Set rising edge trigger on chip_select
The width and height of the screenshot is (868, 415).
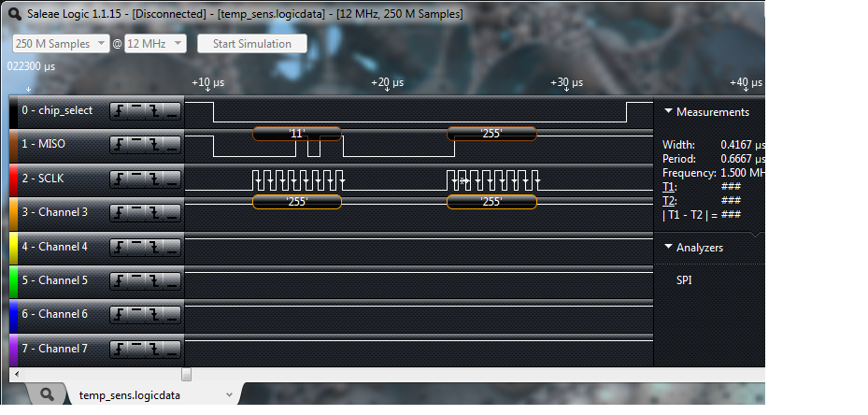coord(119,111)
